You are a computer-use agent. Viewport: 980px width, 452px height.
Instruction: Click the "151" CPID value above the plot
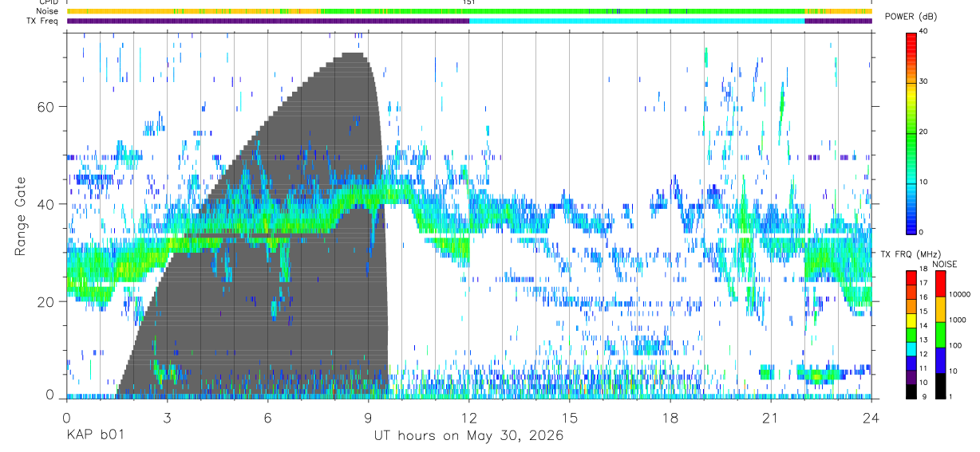(469, 2)
